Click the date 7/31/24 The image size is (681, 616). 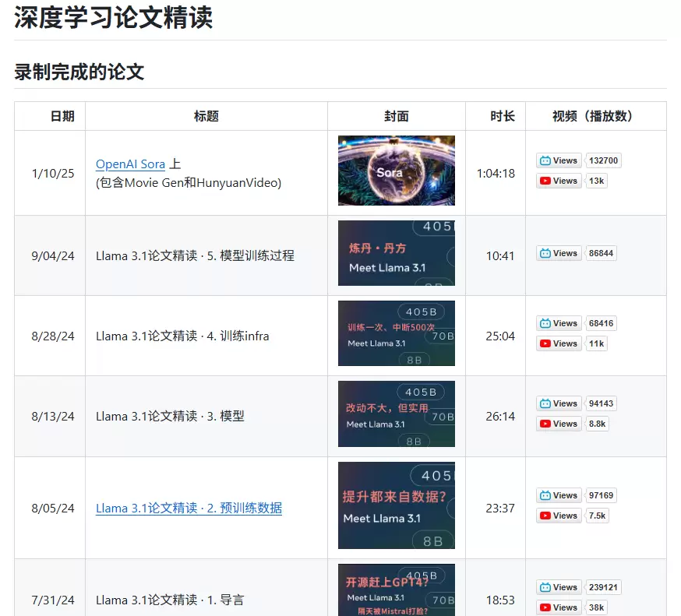(x=53, y=600)
